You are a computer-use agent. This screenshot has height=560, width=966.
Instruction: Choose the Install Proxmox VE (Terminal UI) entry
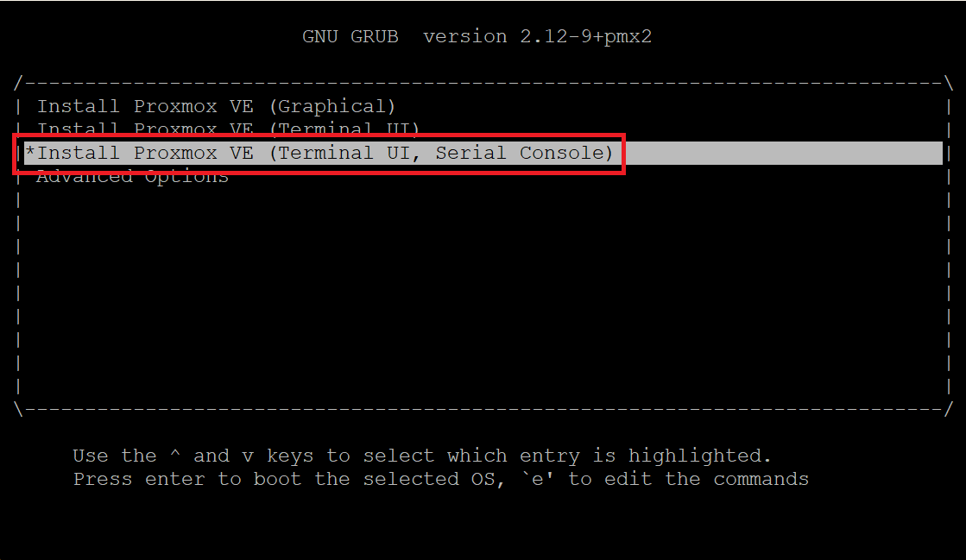pos(228,129)
